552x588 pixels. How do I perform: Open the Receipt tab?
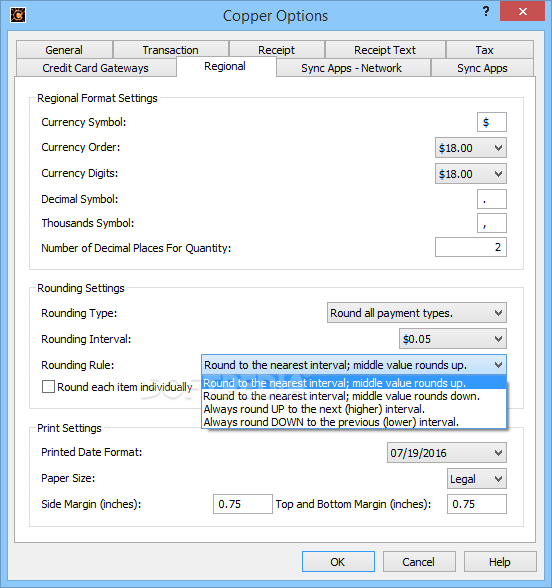pos(277,50)
